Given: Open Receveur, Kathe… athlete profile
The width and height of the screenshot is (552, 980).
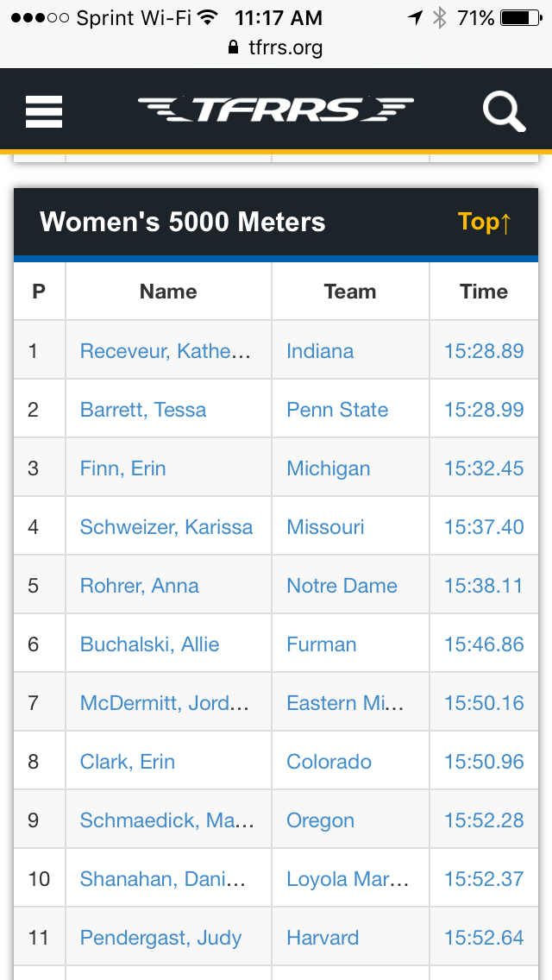Looking at the screenshot, I should click(x=165, y=350).
